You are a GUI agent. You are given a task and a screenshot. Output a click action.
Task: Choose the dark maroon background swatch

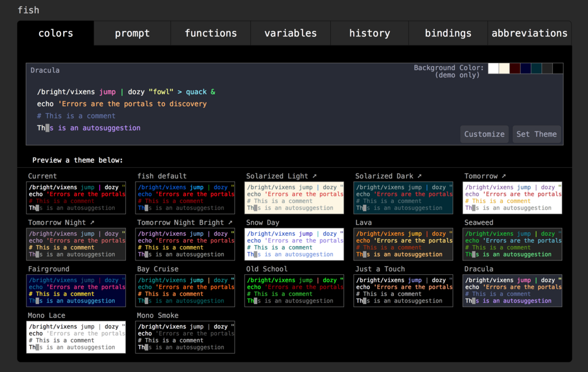pyautogui.click(x=514, y=68)
